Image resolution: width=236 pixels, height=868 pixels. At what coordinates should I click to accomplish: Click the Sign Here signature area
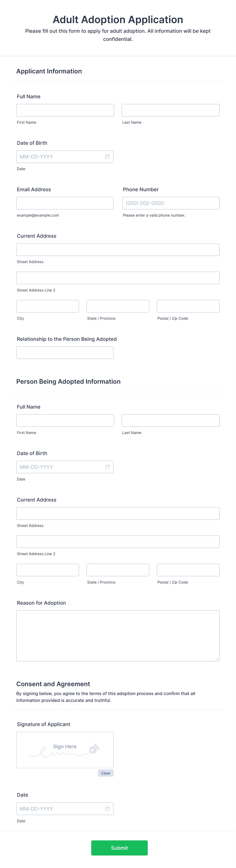(65, 750)
